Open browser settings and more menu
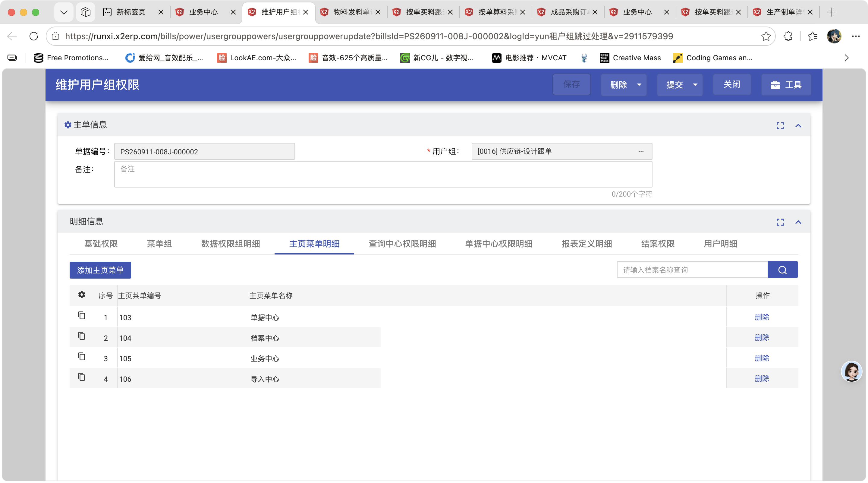This screenshot has height=483, width=868. [x=856, y=36]
